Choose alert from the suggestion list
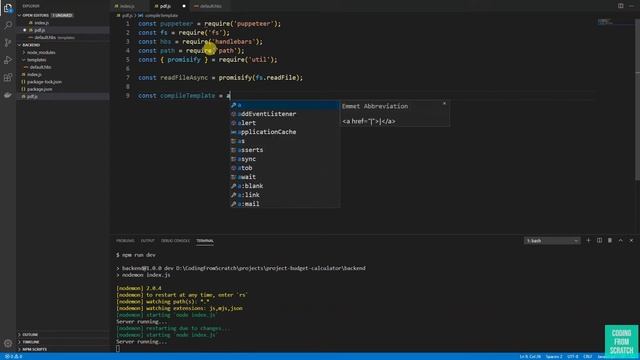Viewport: 640px width, 360px height. click(x=284, y=123)
